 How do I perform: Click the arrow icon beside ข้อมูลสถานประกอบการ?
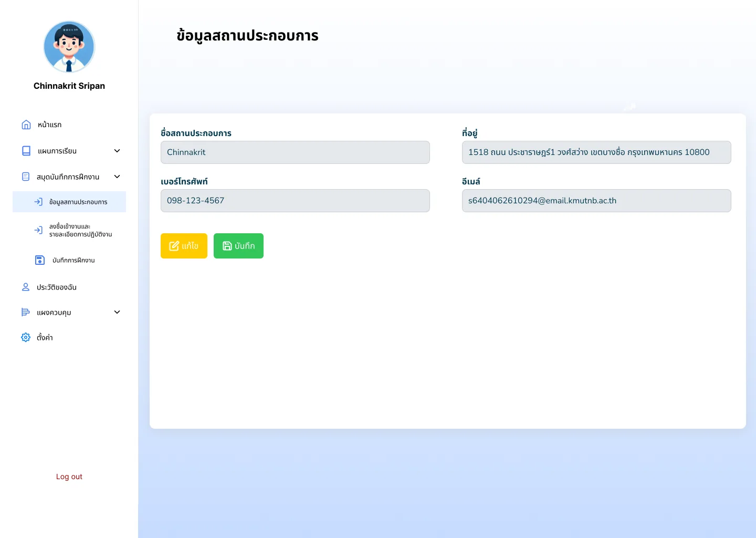click(x=38, y=202)
